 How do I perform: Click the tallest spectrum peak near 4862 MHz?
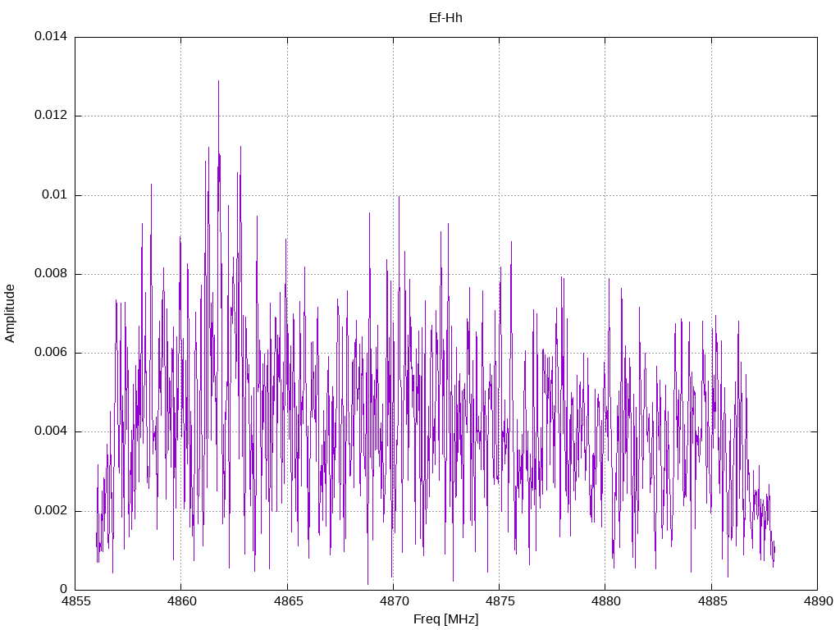(218, 81)
